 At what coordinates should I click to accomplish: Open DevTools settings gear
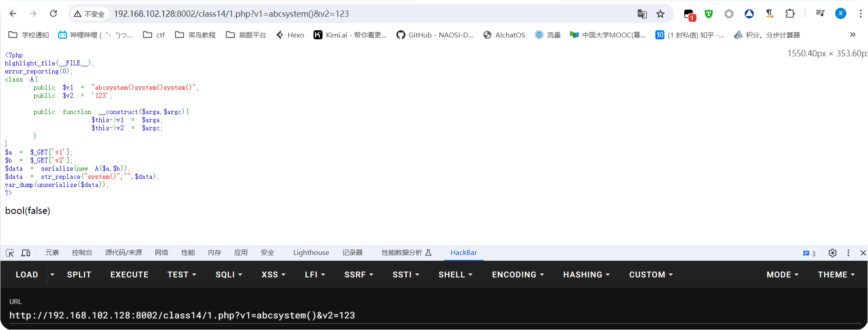point(832,253)
